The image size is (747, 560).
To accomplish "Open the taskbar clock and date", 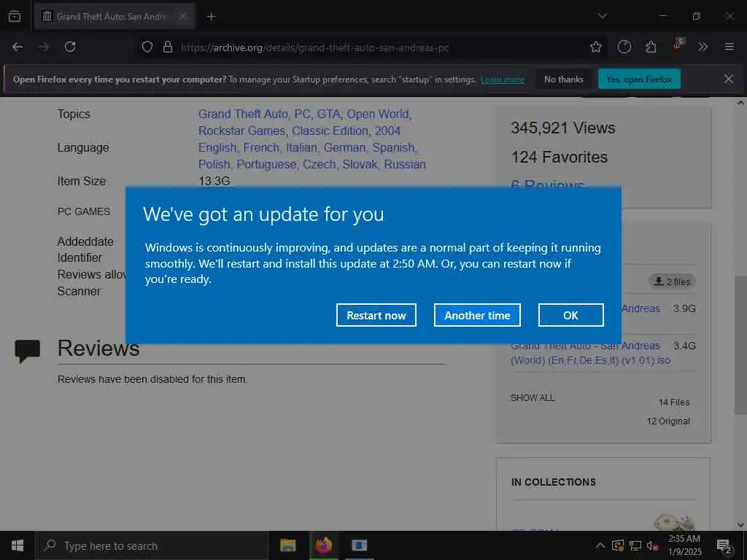I will tap(684, 545).
